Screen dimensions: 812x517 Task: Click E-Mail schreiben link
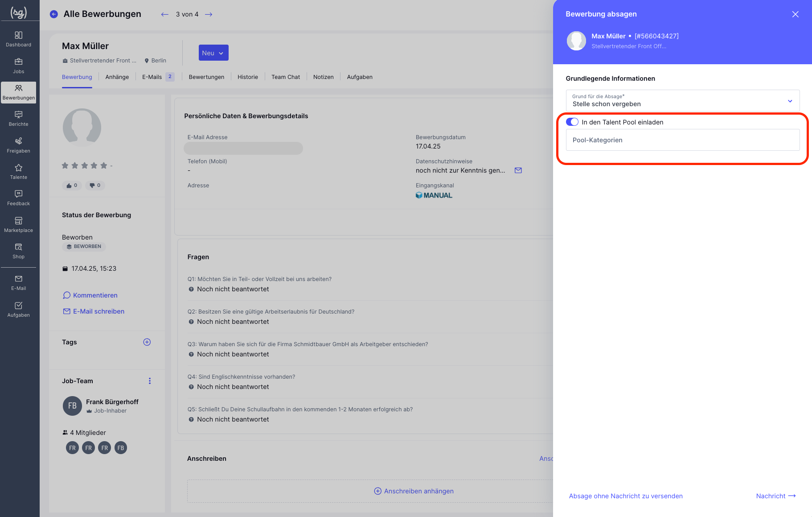click(94, 311)
